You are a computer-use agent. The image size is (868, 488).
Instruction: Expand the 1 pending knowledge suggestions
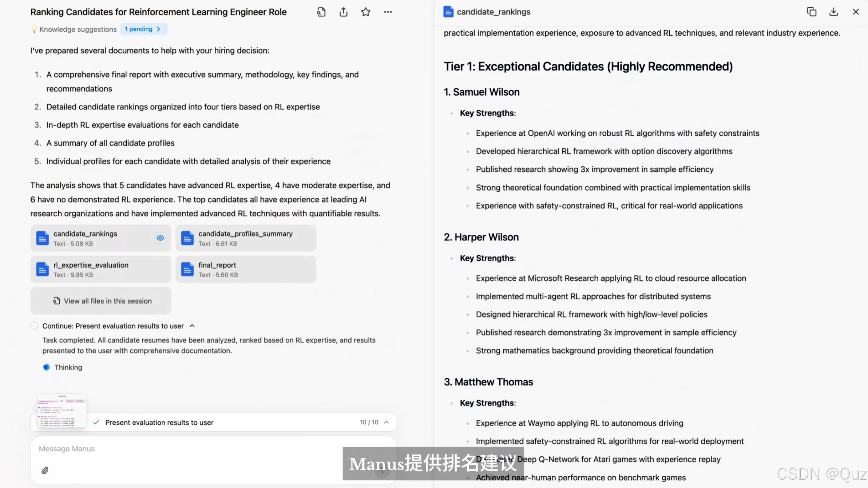coord(143,29)
